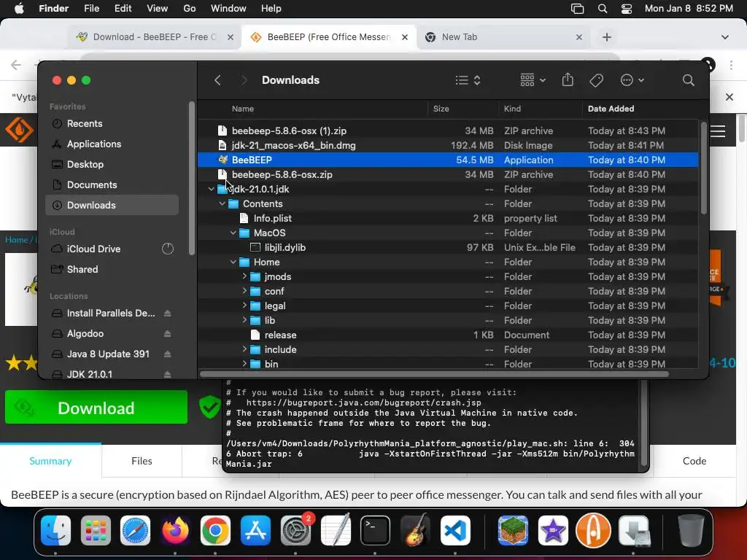This screenshot has width=747, height=560.
Task: Open the Group By dropdown in Finder toolbar
Action: pyautogui.click(x=533, y=80)
